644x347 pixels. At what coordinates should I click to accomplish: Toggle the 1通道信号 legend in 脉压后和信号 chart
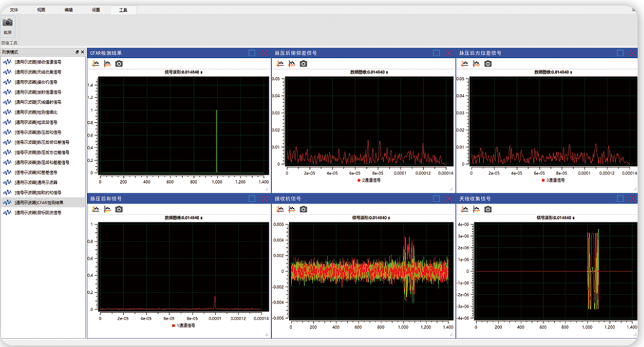[183, 325]
